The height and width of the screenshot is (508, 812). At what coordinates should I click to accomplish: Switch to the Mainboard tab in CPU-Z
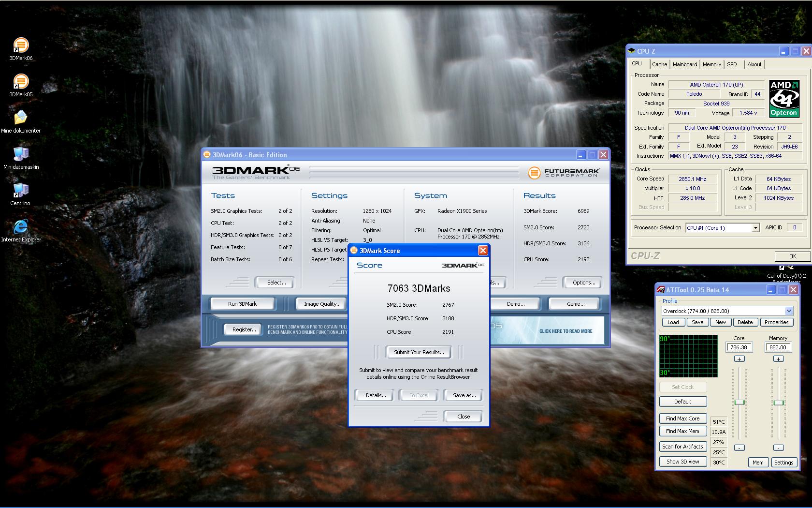[x=685, y=64]
